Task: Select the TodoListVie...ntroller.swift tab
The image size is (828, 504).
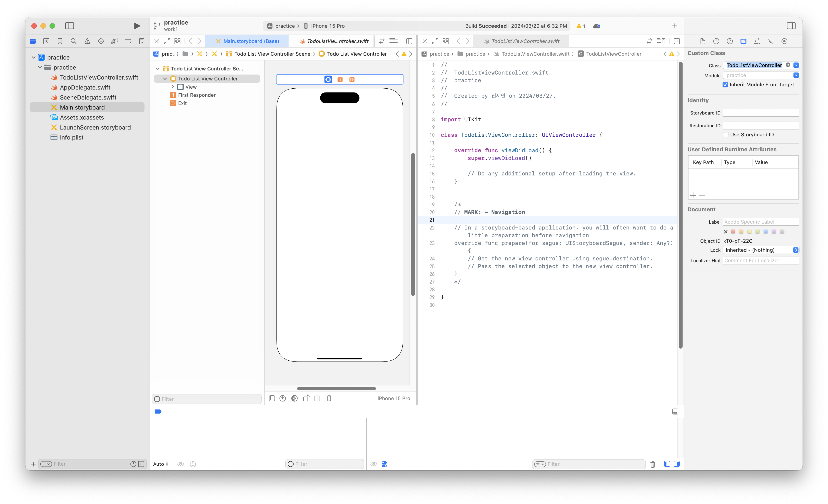Action: coord(334,41)
